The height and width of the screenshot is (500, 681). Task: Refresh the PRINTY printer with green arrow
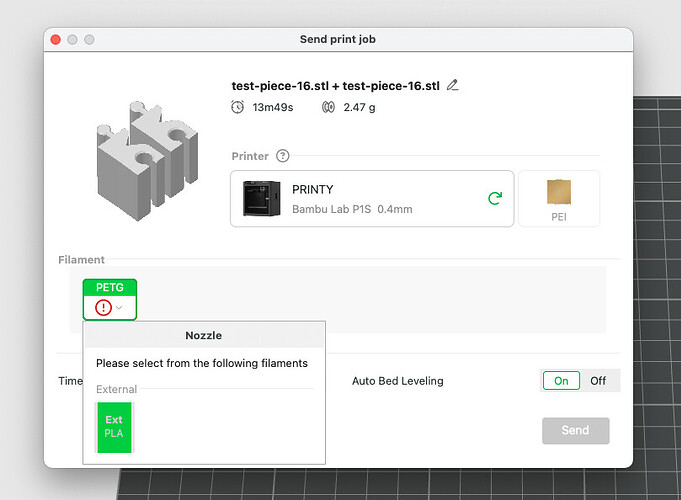coord(495,198)
